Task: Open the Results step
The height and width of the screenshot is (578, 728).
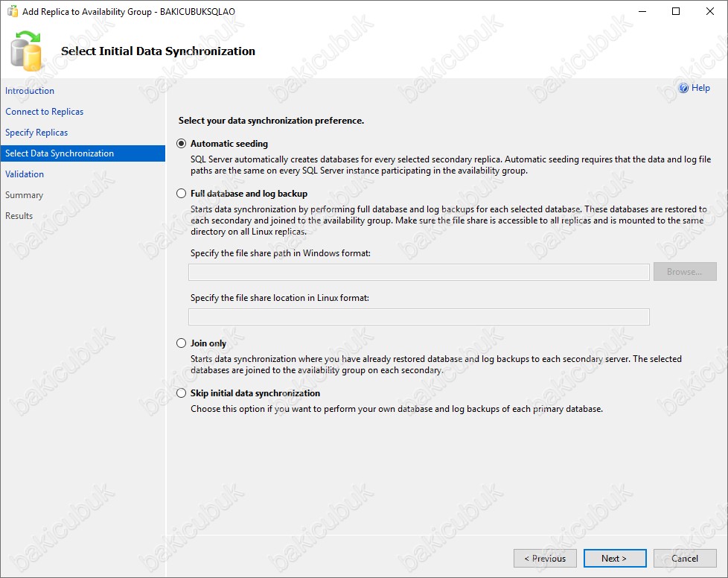Action: [x=19, y=216]
